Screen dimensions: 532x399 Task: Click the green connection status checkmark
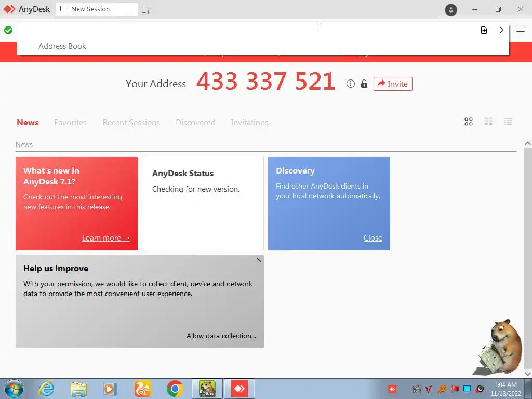(8, 30)
